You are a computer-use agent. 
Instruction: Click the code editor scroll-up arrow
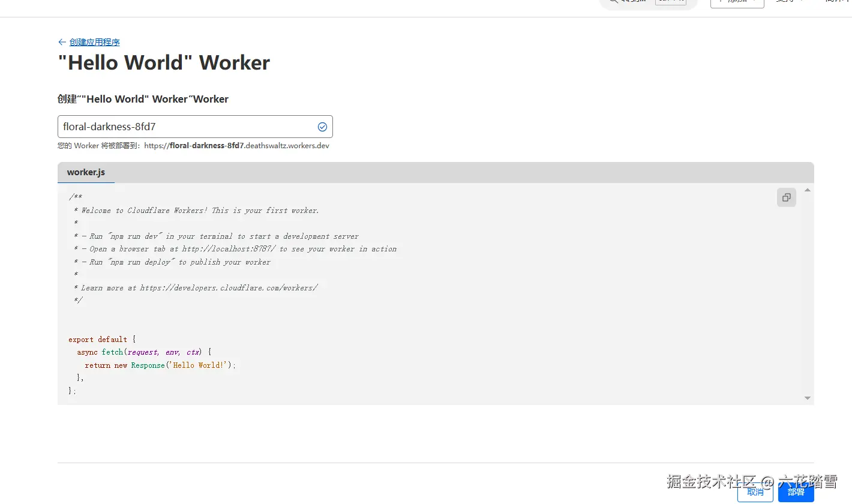point(807,190)
